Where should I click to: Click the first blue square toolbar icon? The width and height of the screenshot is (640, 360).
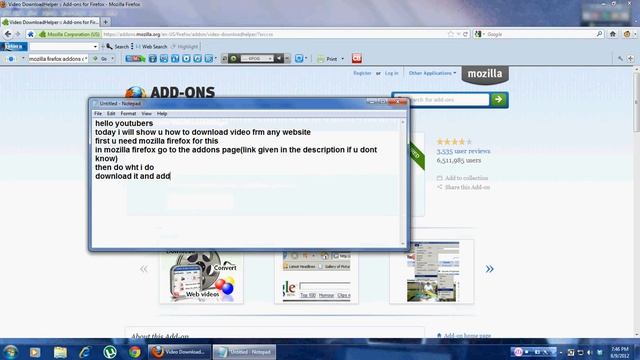[x=153, y=59]
